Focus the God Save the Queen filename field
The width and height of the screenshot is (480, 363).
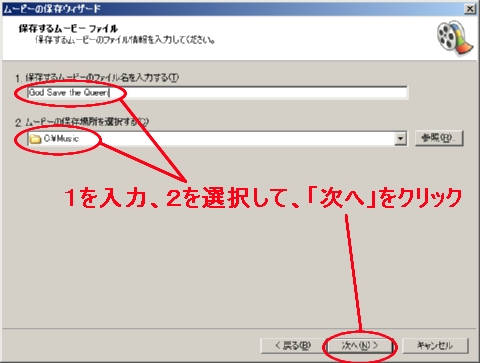coord(217,92)
